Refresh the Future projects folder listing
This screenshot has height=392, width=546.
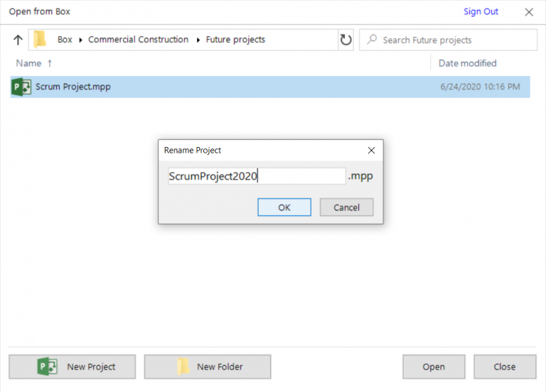click(346, 40)
